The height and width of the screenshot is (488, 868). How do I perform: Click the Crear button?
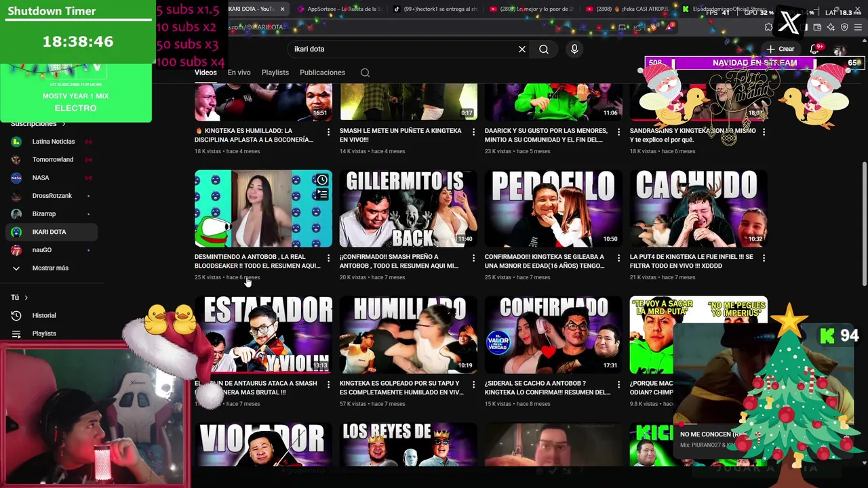[x=781, y=49]
